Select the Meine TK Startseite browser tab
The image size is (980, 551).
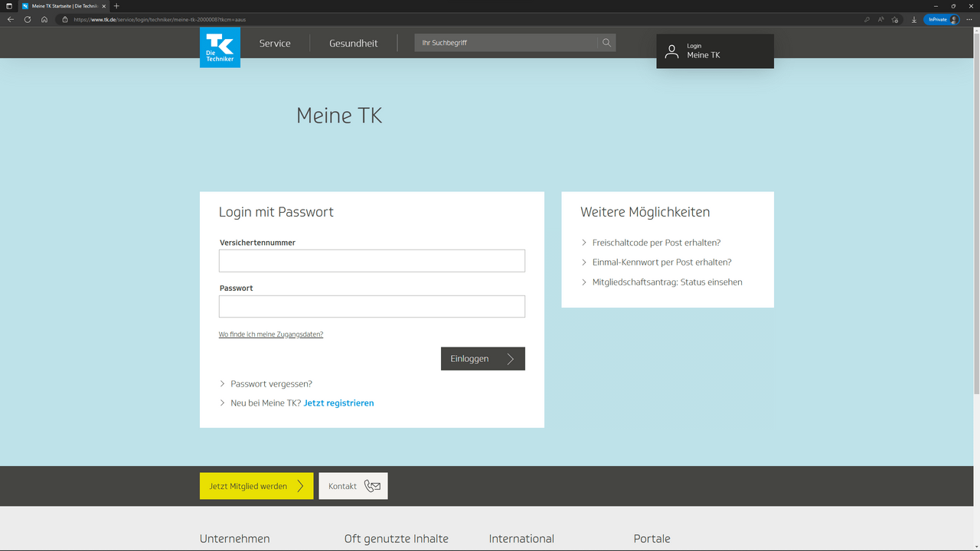pyautogui.click(x=63, y=6)
